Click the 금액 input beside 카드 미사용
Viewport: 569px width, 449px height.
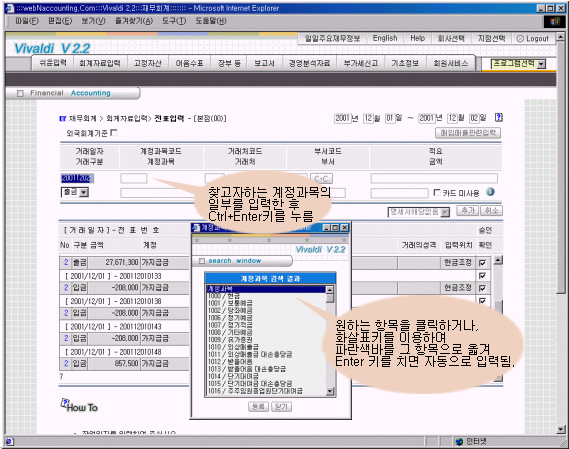(x=400, y=193)
